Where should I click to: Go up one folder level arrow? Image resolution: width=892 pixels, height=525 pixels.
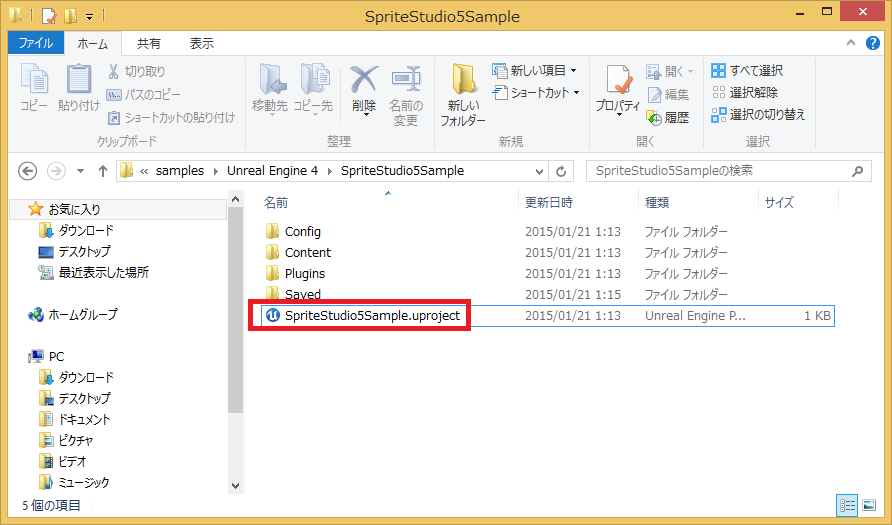point(102,171)
